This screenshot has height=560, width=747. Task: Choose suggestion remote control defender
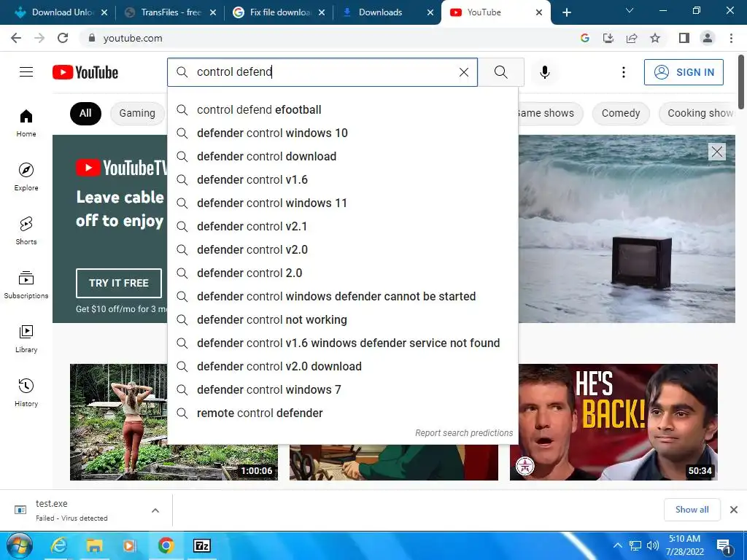click(x=343, y=413)
